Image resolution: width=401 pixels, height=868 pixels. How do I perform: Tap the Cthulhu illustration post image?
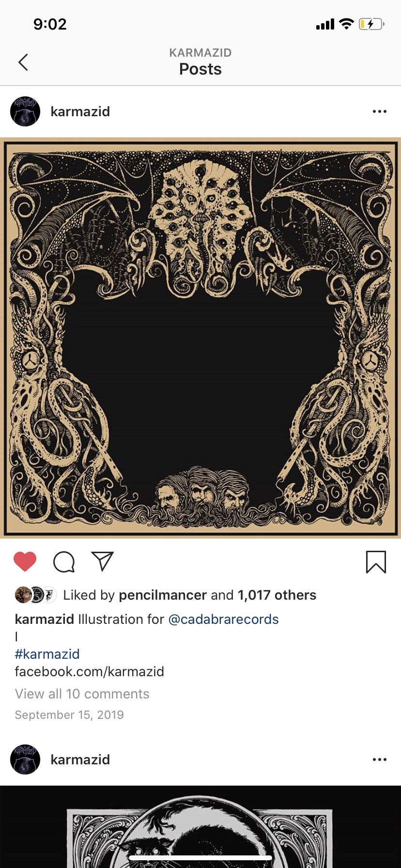pyautogui.click(x=200, y=338)
